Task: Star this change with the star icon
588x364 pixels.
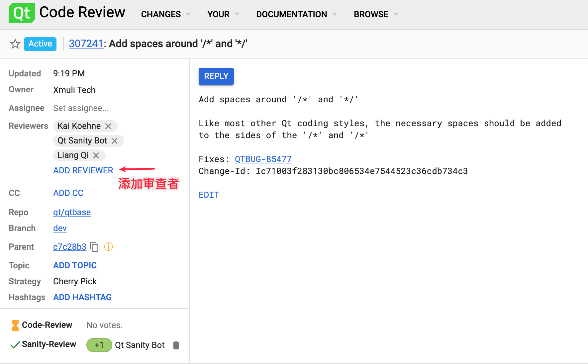Action: tap(15, 44)
